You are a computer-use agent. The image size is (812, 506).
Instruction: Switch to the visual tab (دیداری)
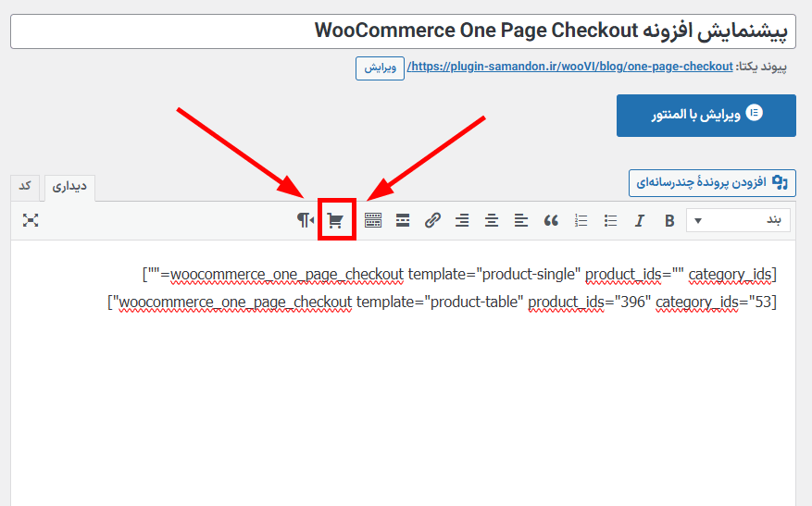69,186
